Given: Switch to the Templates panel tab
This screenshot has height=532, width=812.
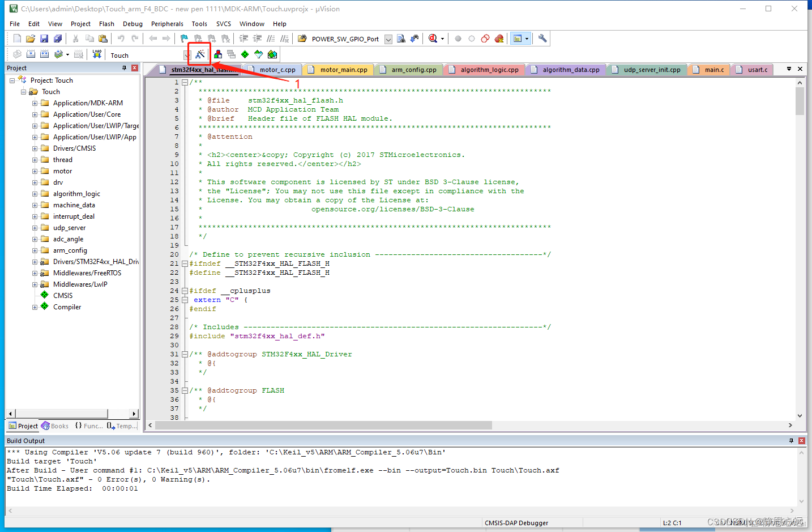Looking at the screenshot, I should [122, 426].
